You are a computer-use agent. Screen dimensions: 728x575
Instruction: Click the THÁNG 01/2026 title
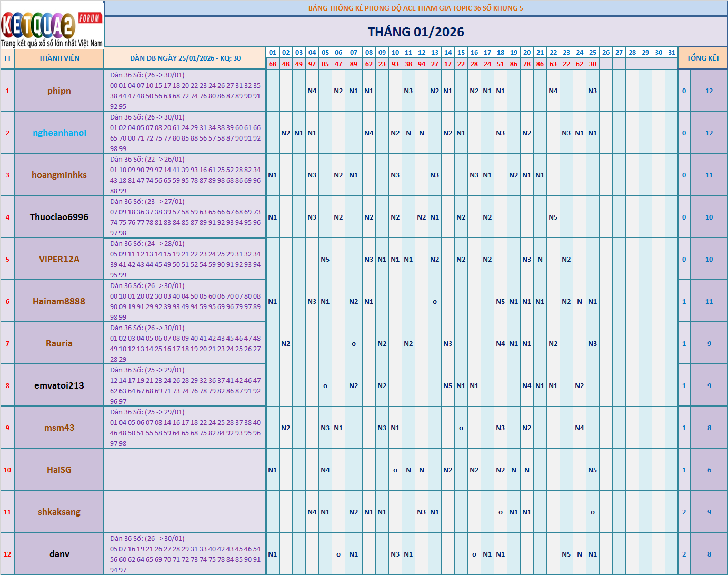416,32
